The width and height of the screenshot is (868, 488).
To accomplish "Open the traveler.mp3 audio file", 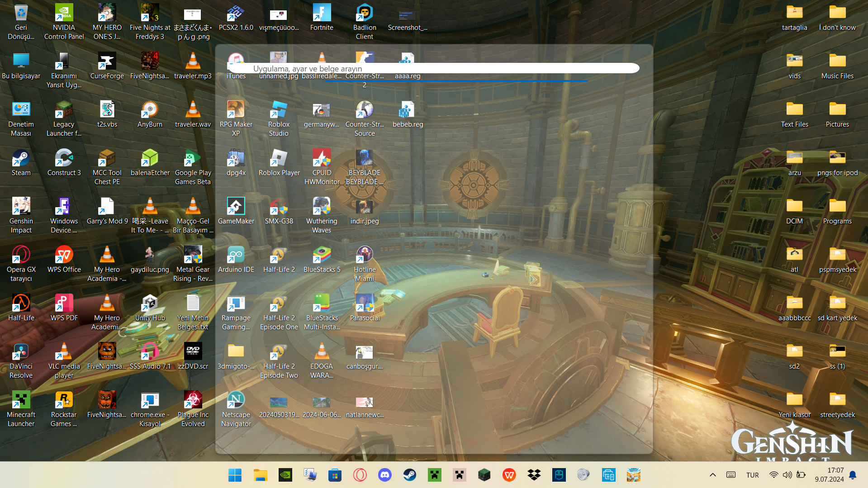I will pyautogui.click(x=193, y=66).
